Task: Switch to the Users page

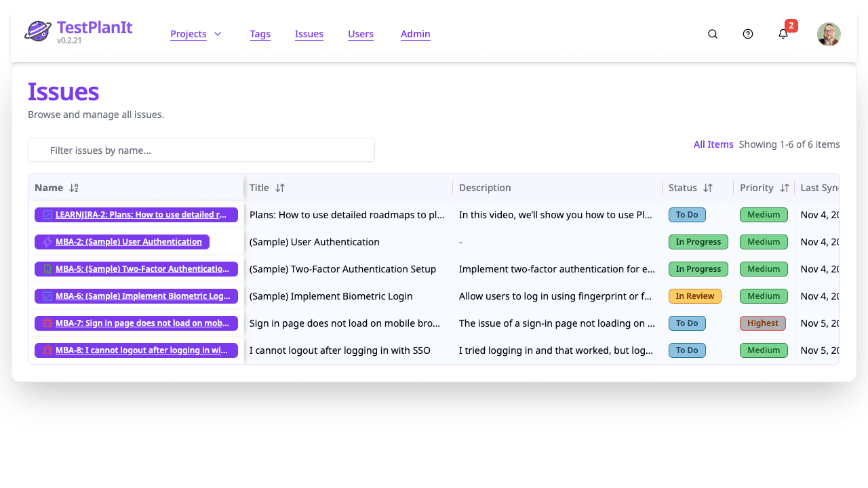Action: 361,33
